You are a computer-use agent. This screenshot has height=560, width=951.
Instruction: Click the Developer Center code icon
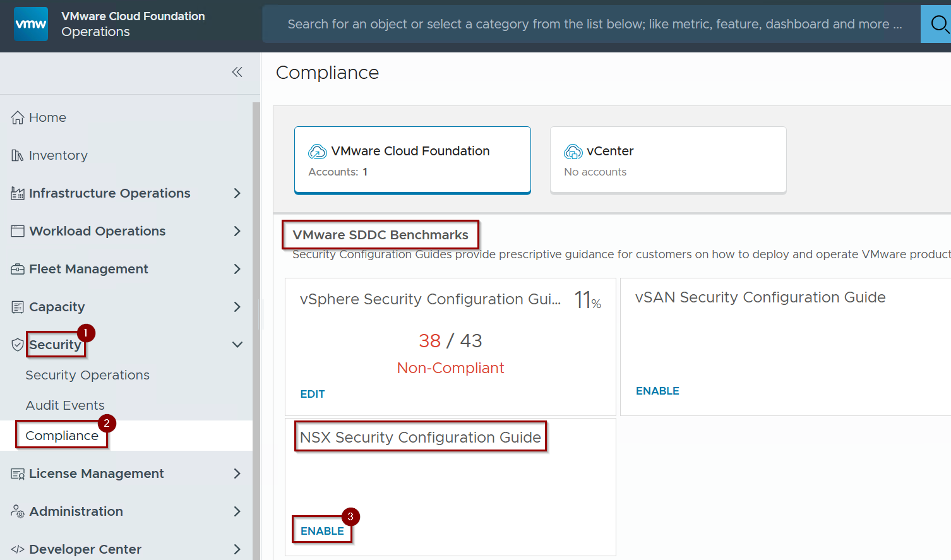coord(18,549)
